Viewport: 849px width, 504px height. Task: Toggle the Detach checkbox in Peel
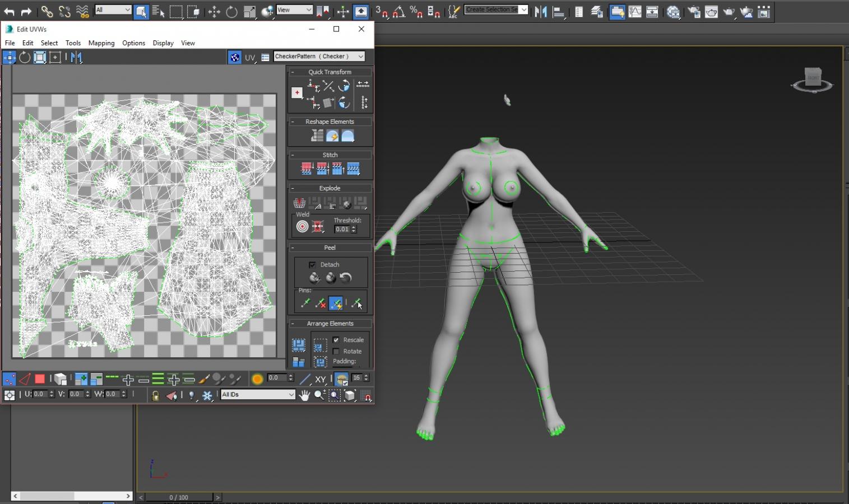(312, 265)
